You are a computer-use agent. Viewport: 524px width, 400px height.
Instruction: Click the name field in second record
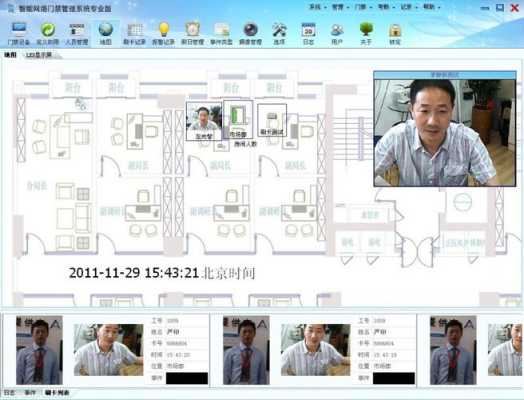(x=393, y=332)
